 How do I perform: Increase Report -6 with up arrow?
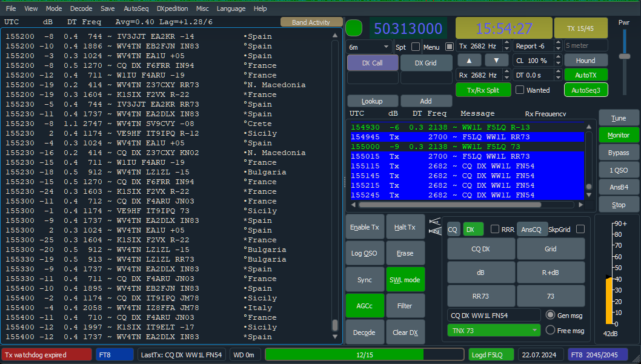coord(558,43)
